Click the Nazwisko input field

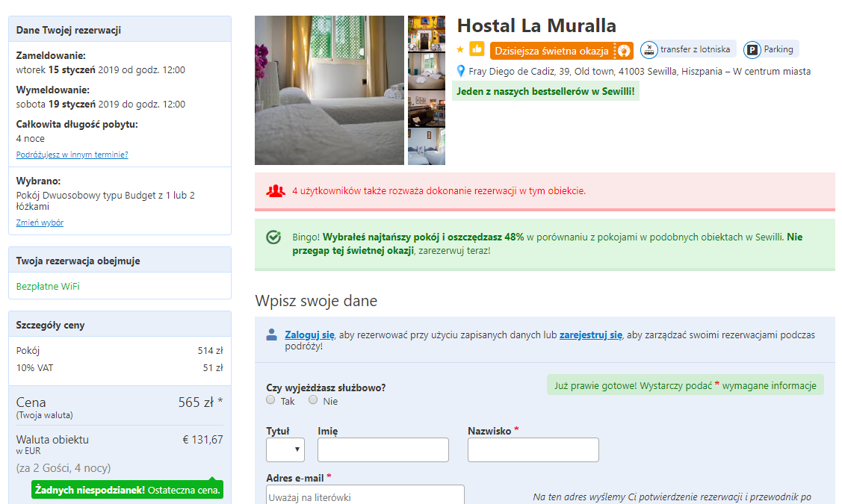point(533,449)
